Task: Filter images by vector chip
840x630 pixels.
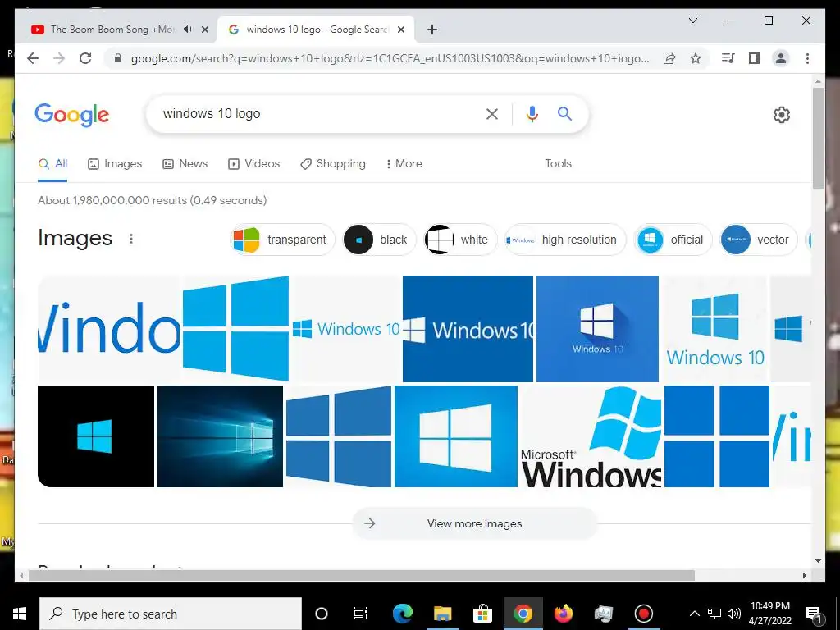Action: (759, 240)
